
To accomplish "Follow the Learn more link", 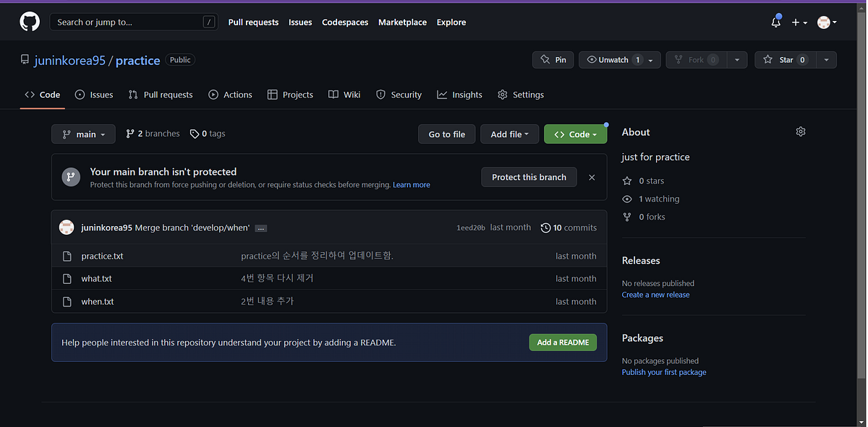I will (x=412, y=185).
